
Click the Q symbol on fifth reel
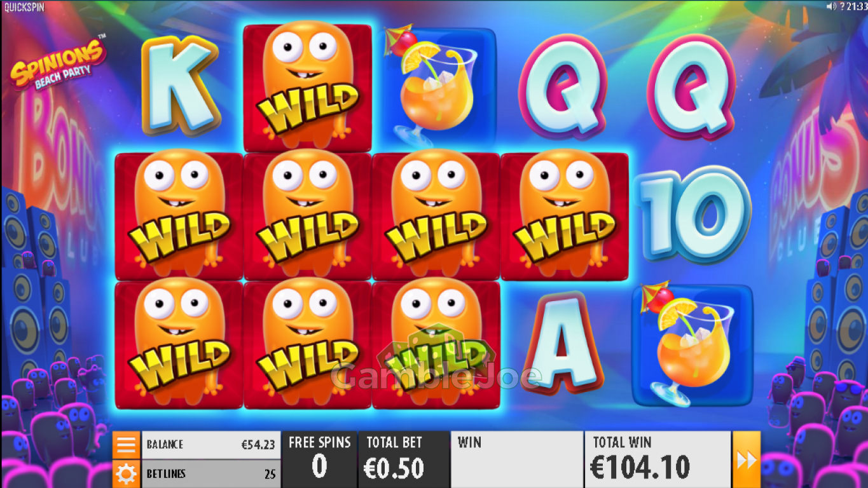click(x=691, y=87)
